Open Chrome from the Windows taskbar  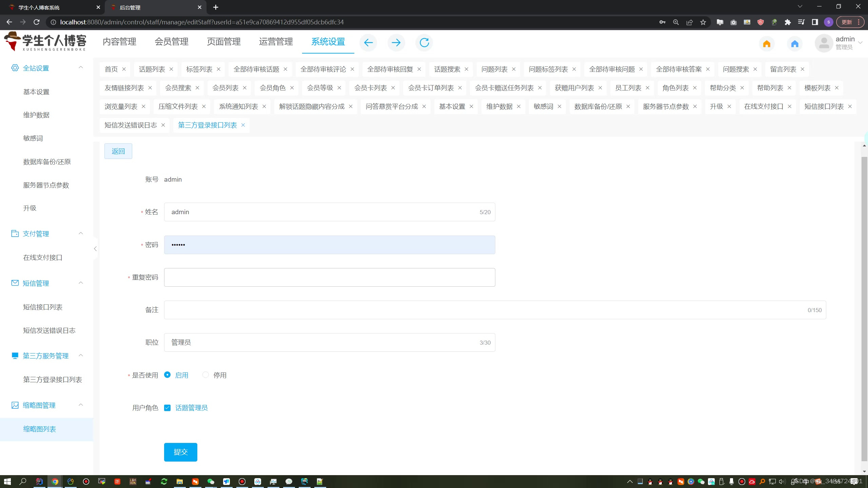[55, 482]
